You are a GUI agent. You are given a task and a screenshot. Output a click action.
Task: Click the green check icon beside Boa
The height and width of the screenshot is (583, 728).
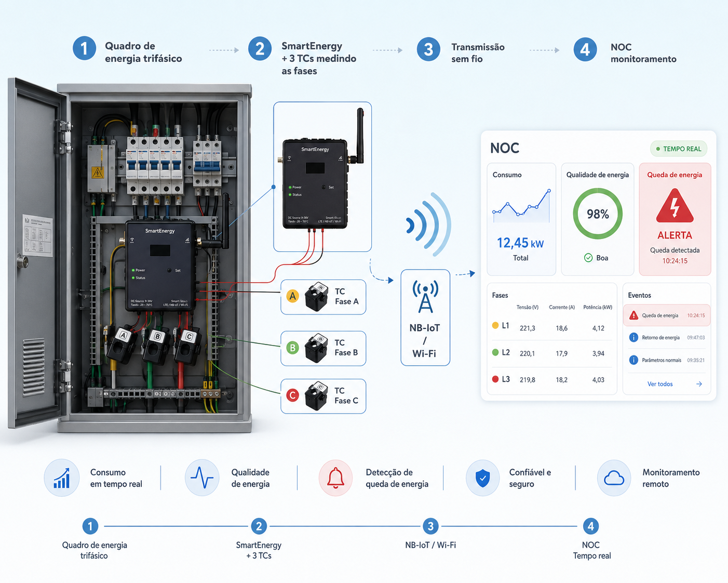[x=588, y=258]
